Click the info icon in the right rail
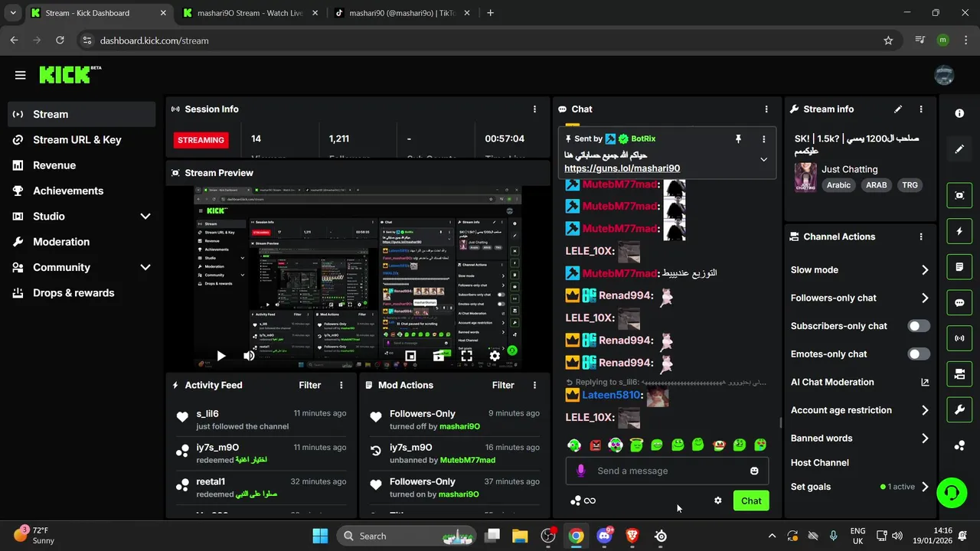This screenshot has width=980, height=551. coord(959,113)
